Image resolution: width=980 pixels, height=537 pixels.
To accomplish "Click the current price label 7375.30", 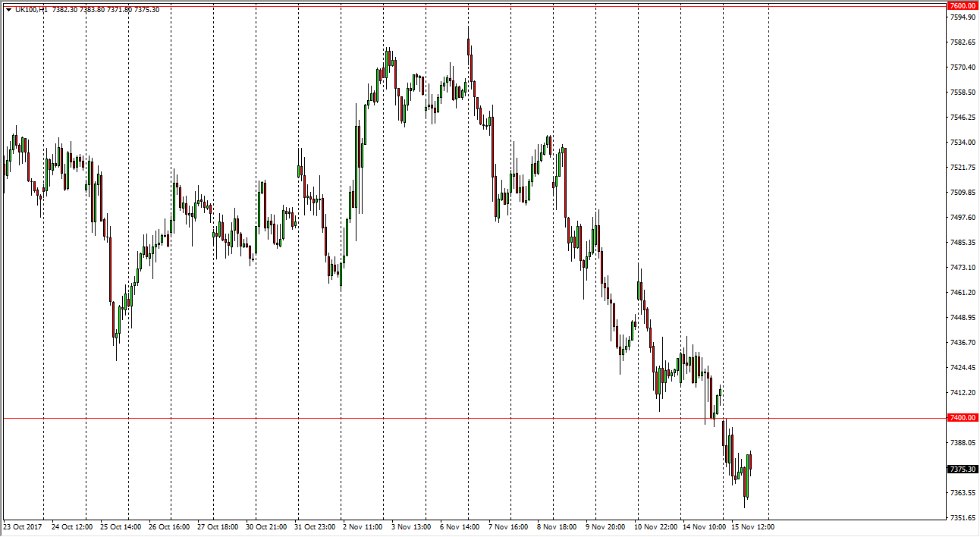I will pos(962,469).
